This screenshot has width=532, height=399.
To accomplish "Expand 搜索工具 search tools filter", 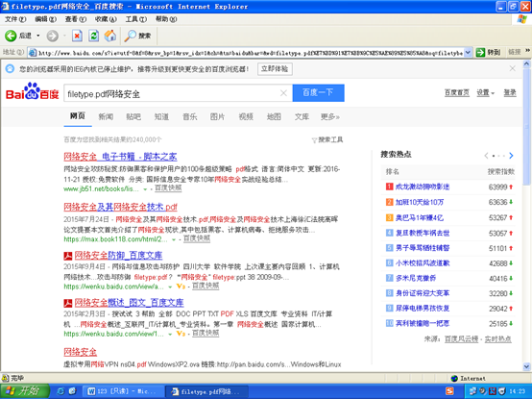I will click(327, 140).
